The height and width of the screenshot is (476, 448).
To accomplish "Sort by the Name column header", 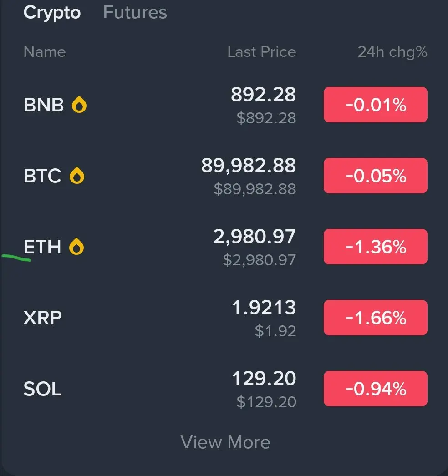I will tap(45, 52).
